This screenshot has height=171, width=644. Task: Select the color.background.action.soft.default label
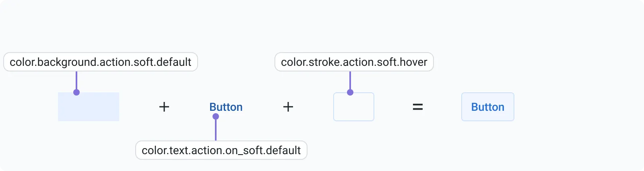pyautogui.click(x=101, y=62)
